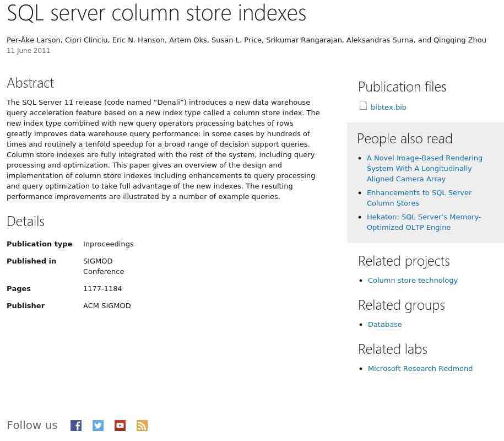Click the 'Follow us' text
504x441 pixels.
[32, 425]
